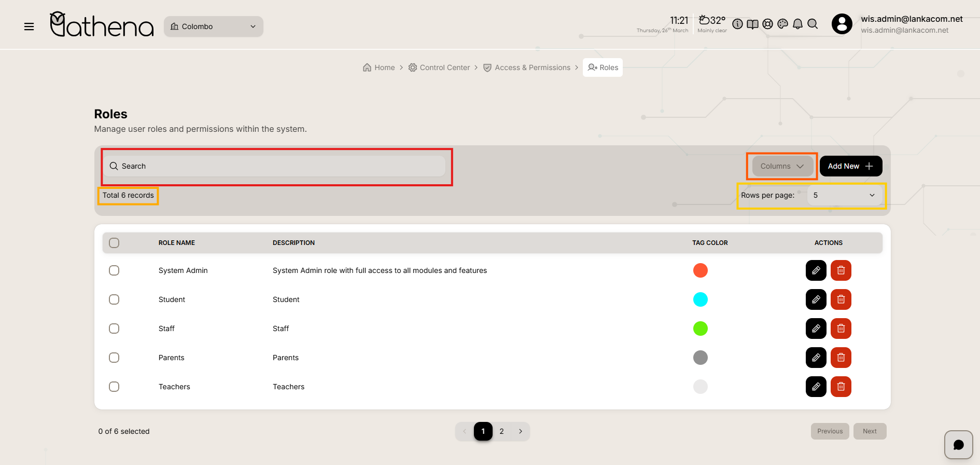The width and height of the screenshot is (980, 465).
Task: Click the Add New button
Action: coord(850,166)
